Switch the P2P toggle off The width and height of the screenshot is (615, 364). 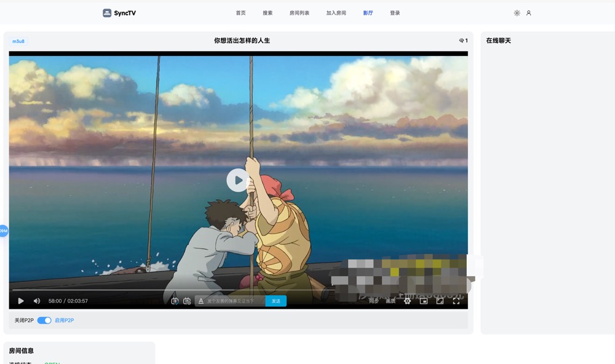pos(44,320)
